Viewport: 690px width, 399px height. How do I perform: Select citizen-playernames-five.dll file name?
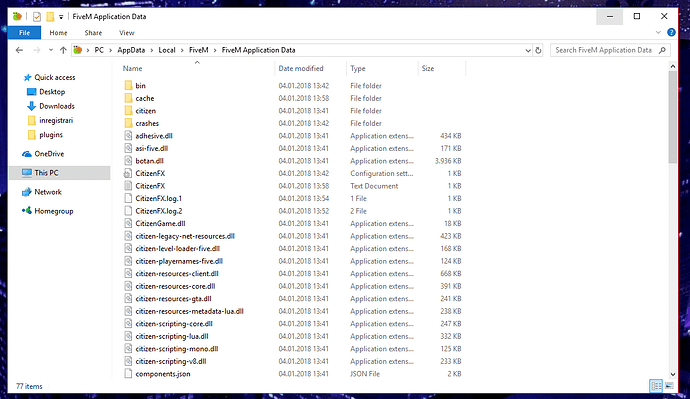179,261
